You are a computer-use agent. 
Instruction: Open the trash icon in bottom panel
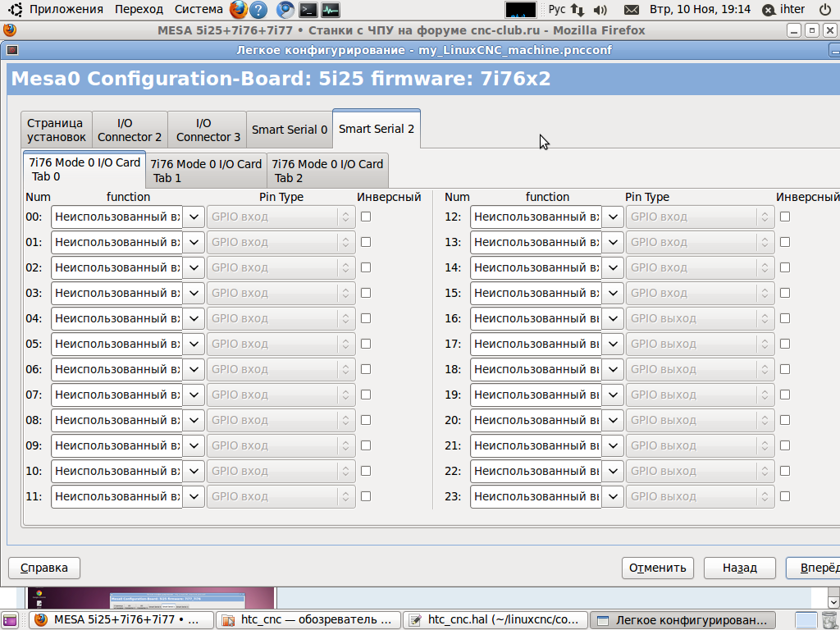click(829, 620)
